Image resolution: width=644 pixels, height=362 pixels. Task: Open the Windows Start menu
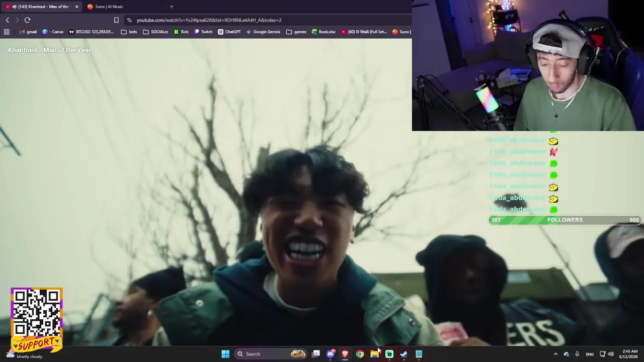pos(225,354)
